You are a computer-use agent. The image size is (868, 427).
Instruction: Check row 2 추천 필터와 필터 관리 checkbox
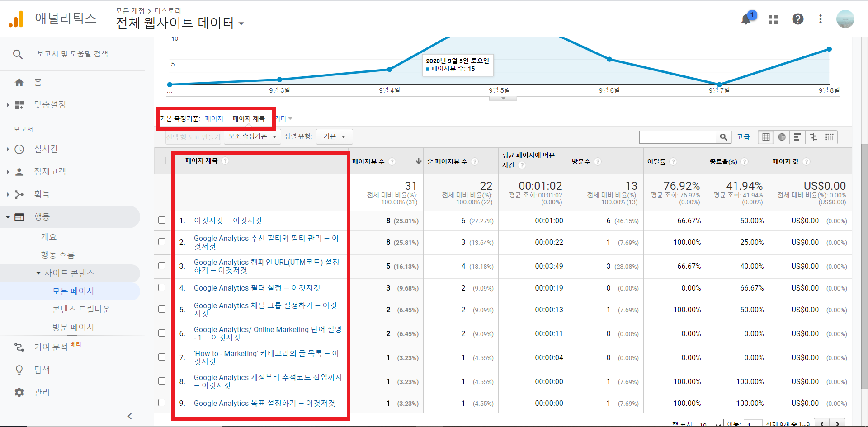coord(162,242)
